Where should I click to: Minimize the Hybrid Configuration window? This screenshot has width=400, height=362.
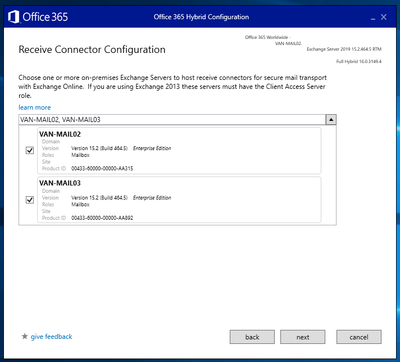[x=373, y=17]
